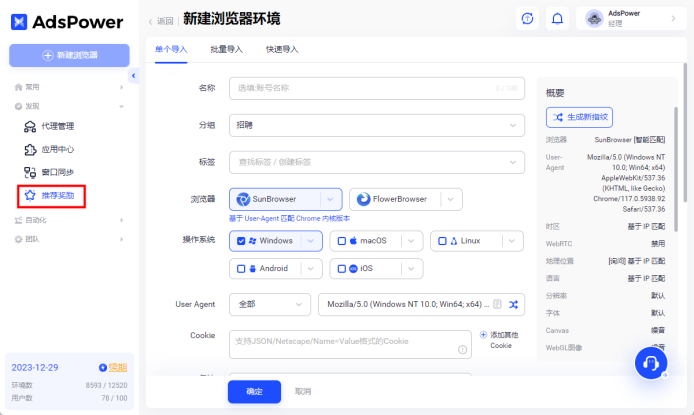Click the FlowerBrowser logo icon

point(363,199)
